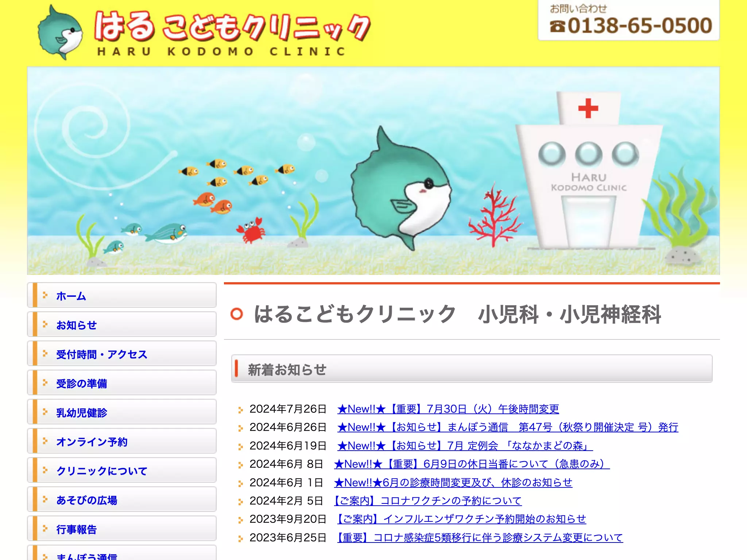This screenshot has height=560, width=747.
Task: Open まんぼう通信 第47号 notice link
Action: click(x=508, y=427)
